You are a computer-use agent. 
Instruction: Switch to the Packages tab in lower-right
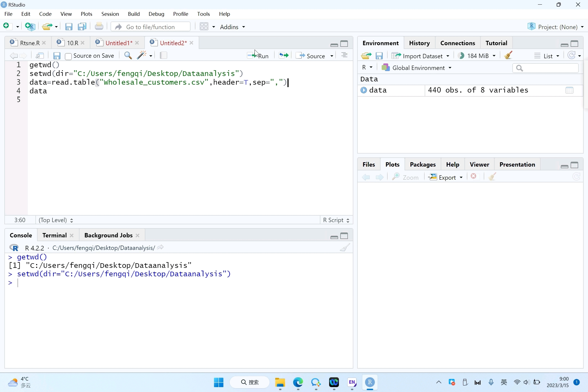click(x=423, y=164)
